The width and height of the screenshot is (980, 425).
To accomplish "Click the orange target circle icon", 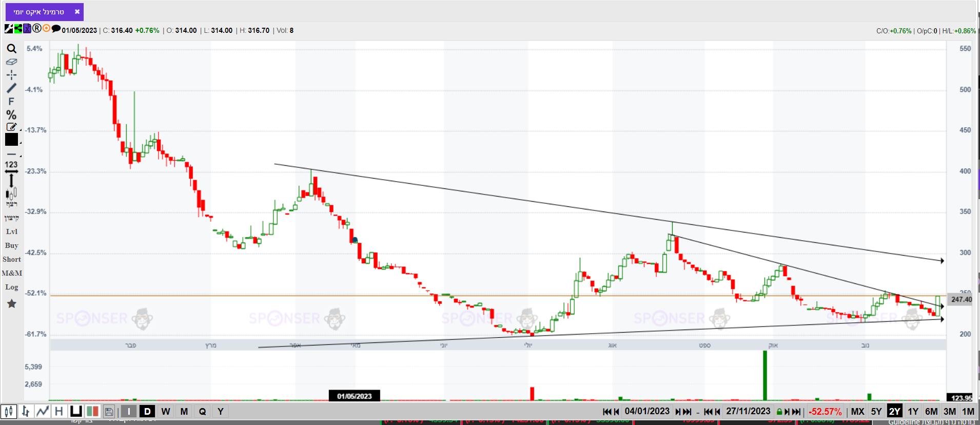I will coord(46,28).
